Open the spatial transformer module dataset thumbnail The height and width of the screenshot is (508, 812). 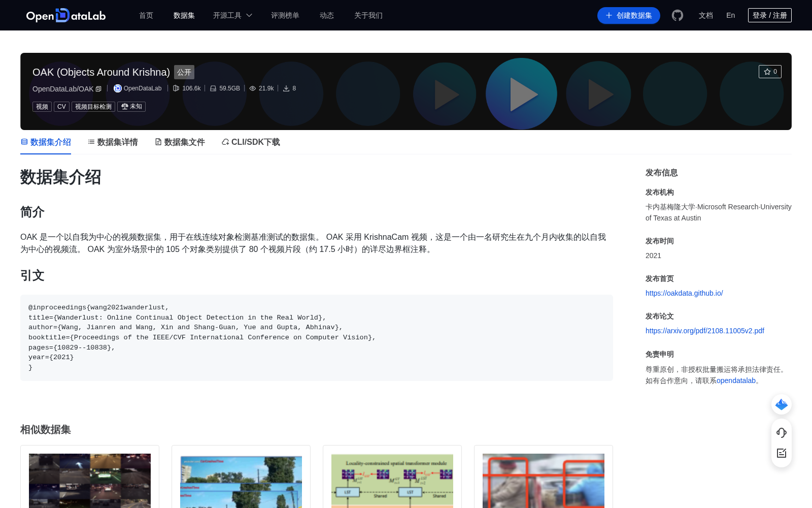coord(392,481)
